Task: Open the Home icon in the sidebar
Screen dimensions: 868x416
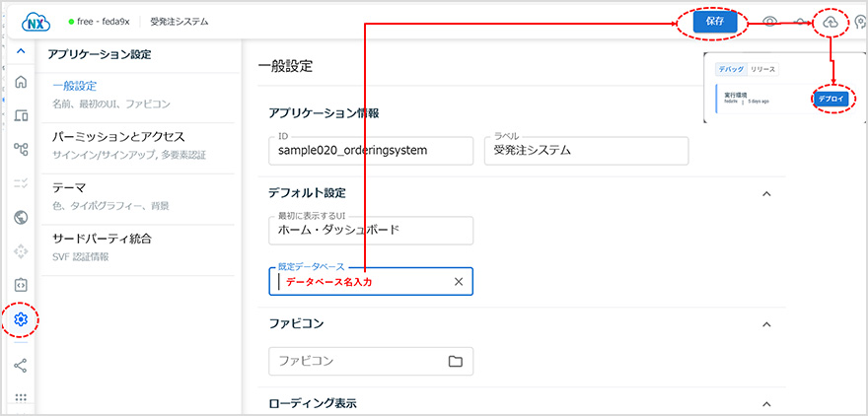Action: (21, 82)
